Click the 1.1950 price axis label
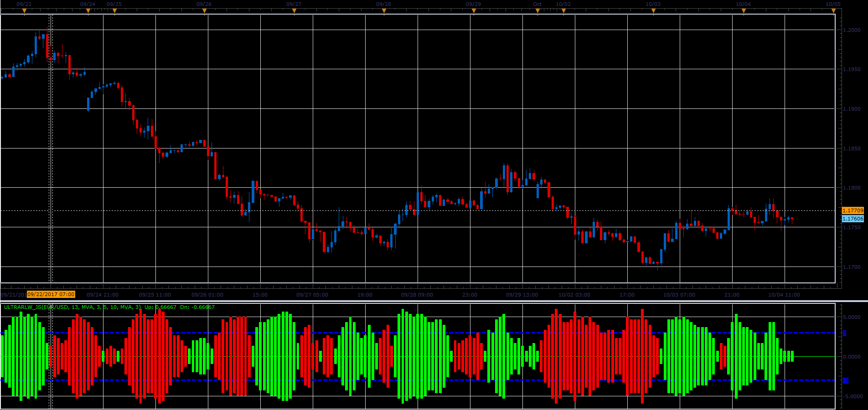Image resolution: width=868 pixels, height=410 pixels. (x=852, y=69)
